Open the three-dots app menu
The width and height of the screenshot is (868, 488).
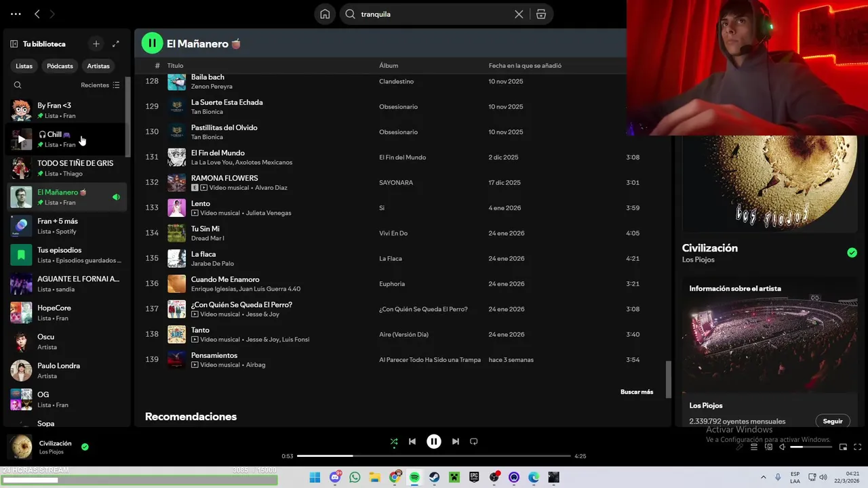click(16, 14)
